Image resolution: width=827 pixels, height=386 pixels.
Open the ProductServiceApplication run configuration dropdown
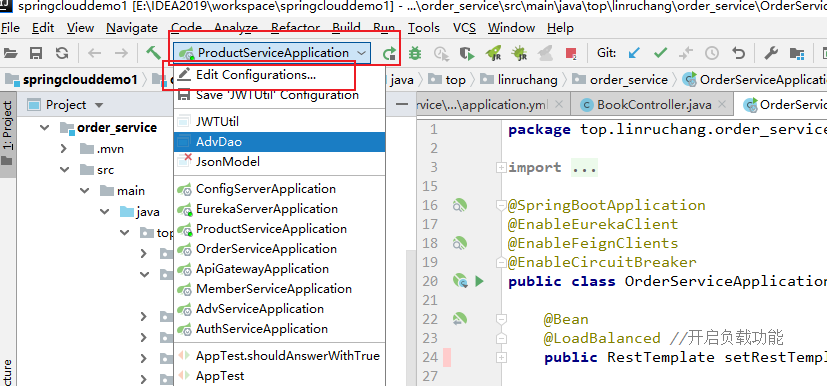[x=272, y=53]
